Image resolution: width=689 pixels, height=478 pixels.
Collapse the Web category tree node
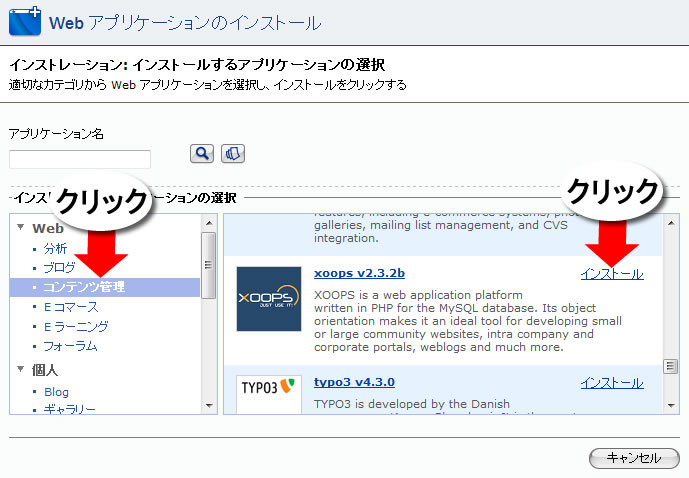coord(20,228)
